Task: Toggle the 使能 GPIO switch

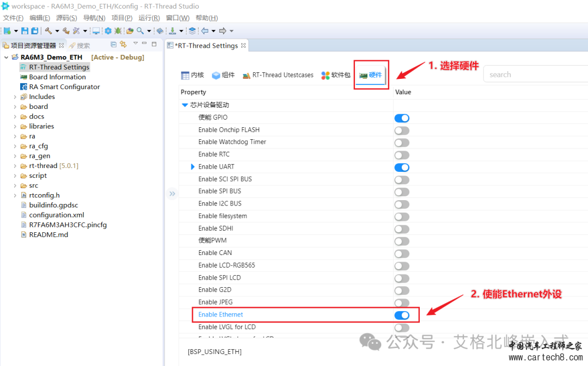Action: (x=402, y=118)
